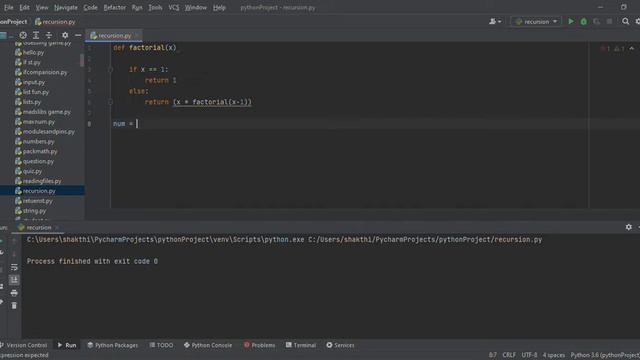Hide the project tool window
Screen dimensions: 640x360
78,36
